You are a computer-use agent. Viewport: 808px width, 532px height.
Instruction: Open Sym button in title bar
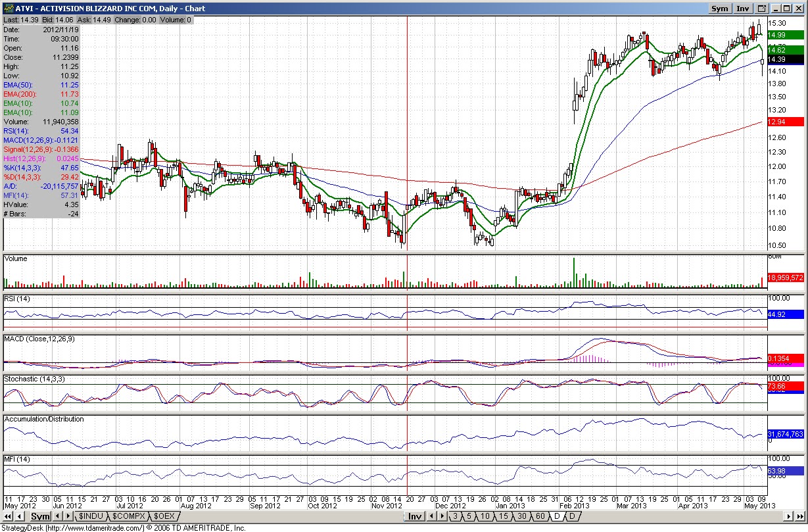click(721, 9)
